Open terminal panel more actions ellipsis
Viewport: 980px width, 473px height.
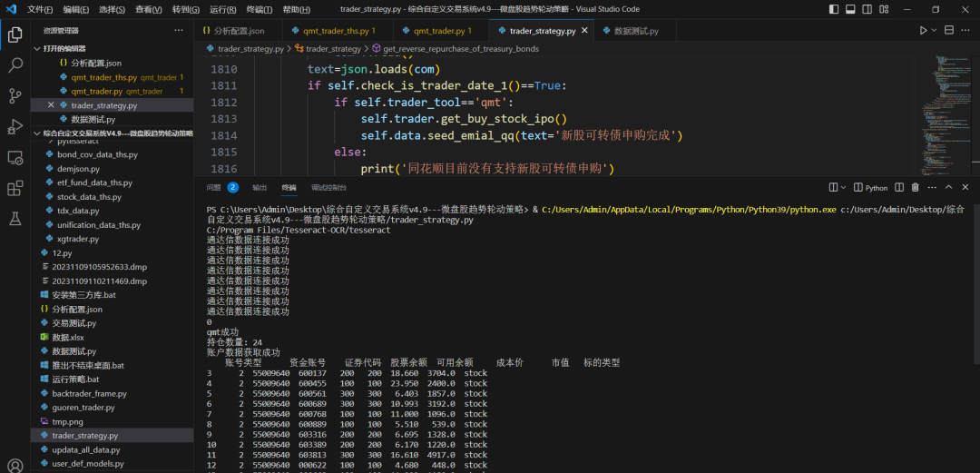932,187
